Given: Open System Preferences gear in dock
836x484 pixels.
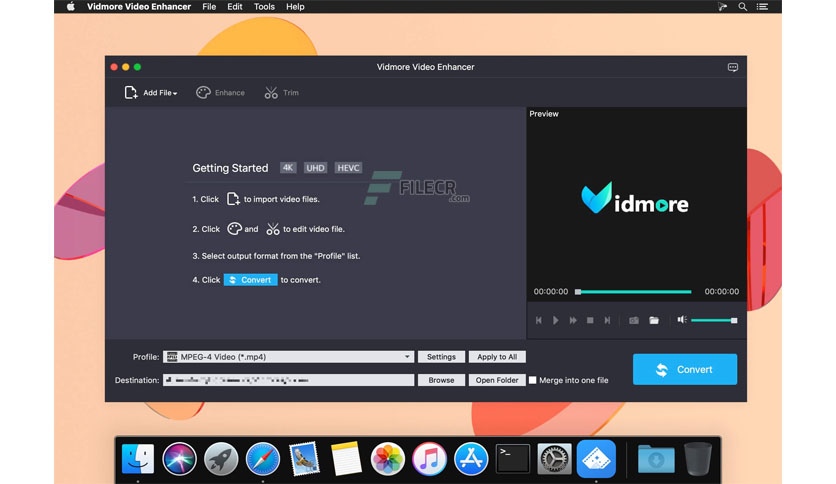Looking at the screenshot, I should click(x=554, y=459).
